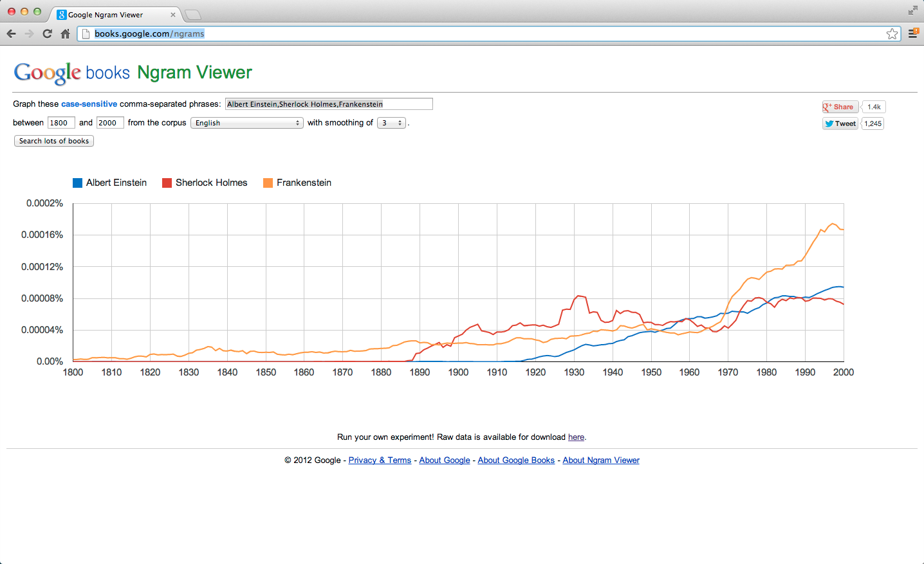Screen dimensions: 924x564
Task: Click the browser forward arrow
Action: (29, 33)
